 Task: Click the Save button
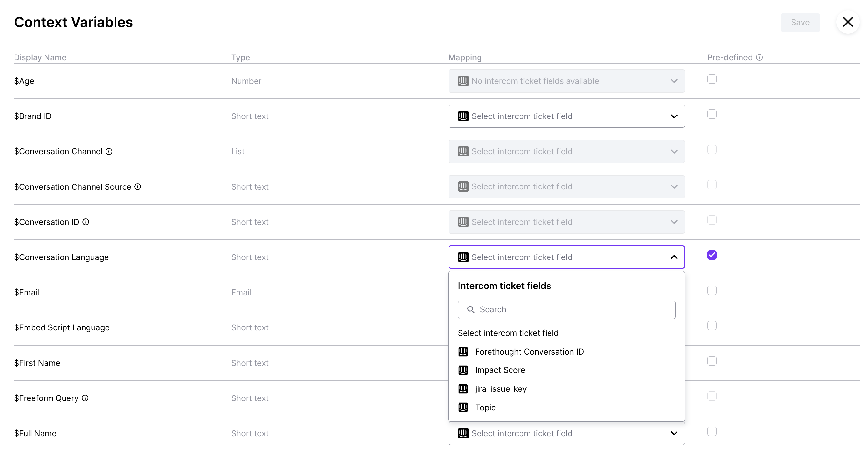[x=800, y=22]
